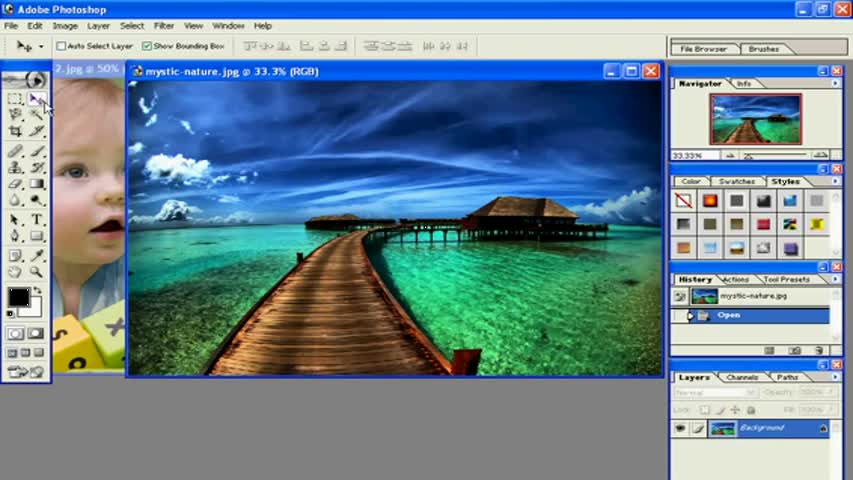Toggle lock position in Layers panel

coord(735,410)
